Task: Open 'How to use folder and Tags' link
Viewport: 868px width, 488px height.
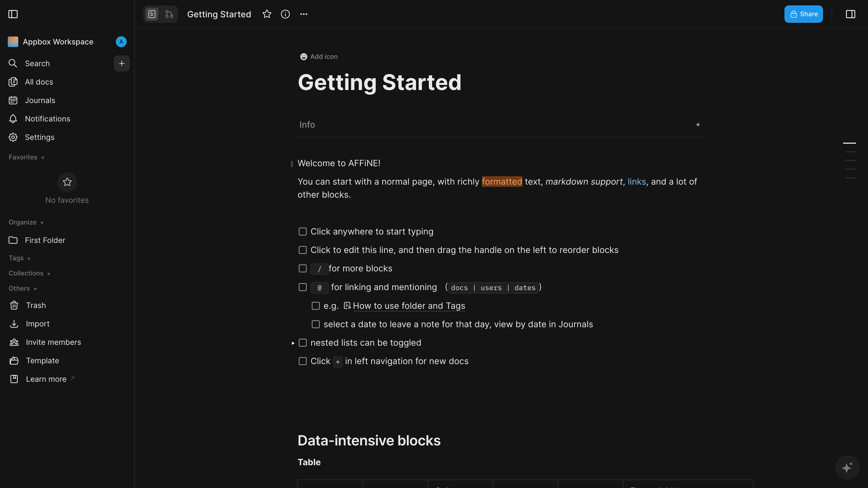Action: [409, 306]
